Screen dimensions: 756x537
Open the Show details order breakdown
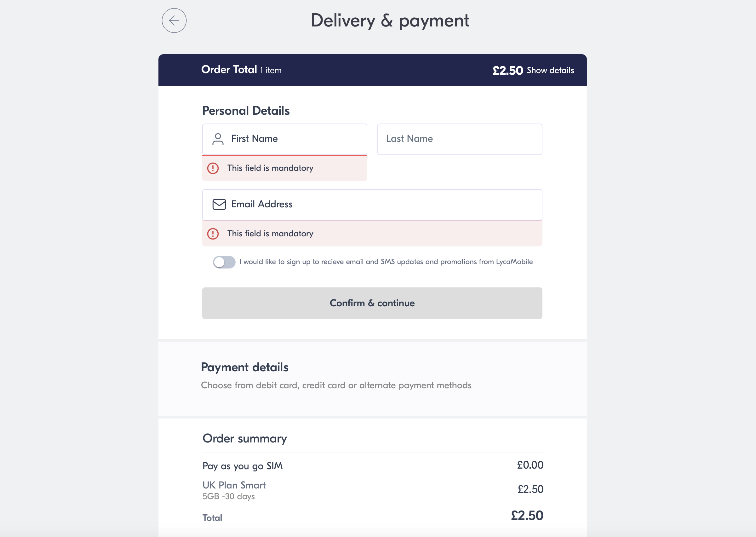[550, 70]
